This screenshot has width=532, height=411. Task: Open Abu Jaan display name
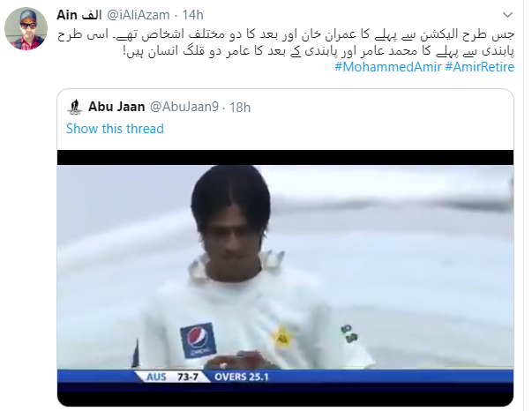tap(116, 107)
